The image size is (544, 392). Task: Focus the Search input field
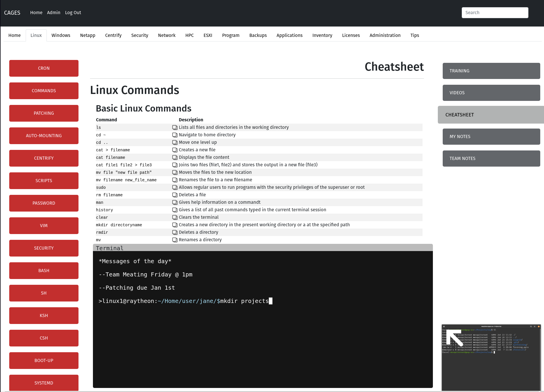(x=495, y=13)
